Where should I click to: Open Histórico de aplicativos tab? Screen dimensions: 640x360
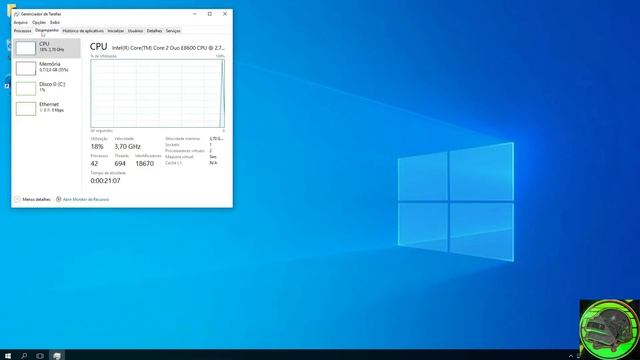pos(83,31)
